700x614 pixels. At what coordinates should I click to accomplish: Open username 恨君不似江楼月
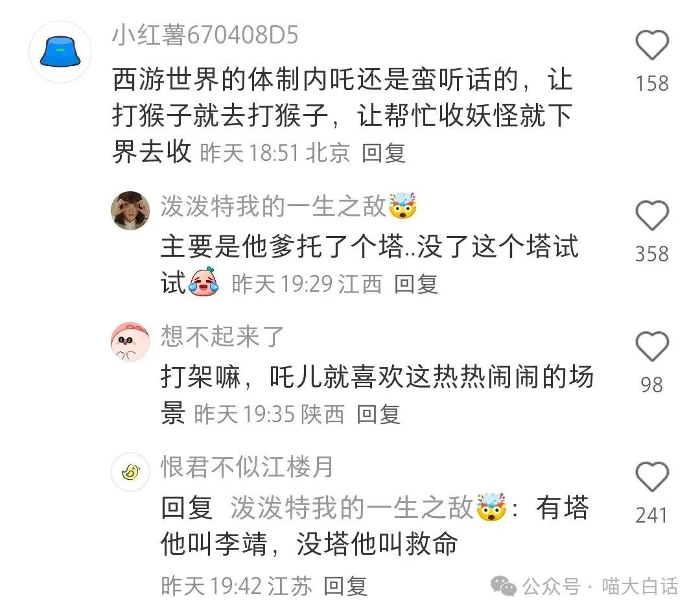point(247,467)
